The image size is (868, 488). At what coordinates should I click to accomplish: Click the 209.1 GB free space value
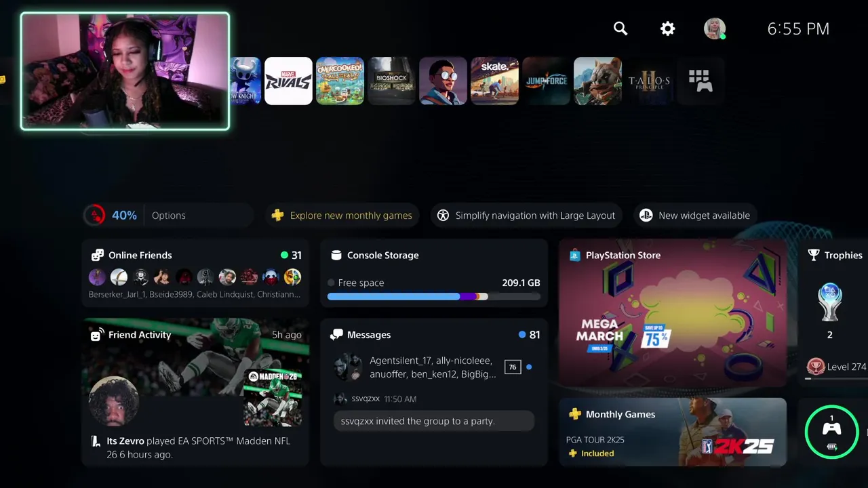click(x=521, y=283)
